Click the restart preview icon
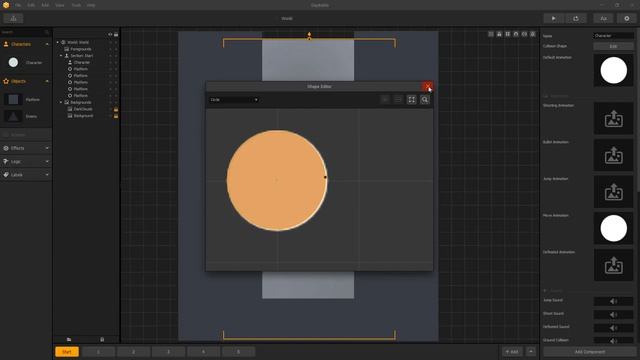The height and width of the screenshot is (360, 640). pos(576,18)
